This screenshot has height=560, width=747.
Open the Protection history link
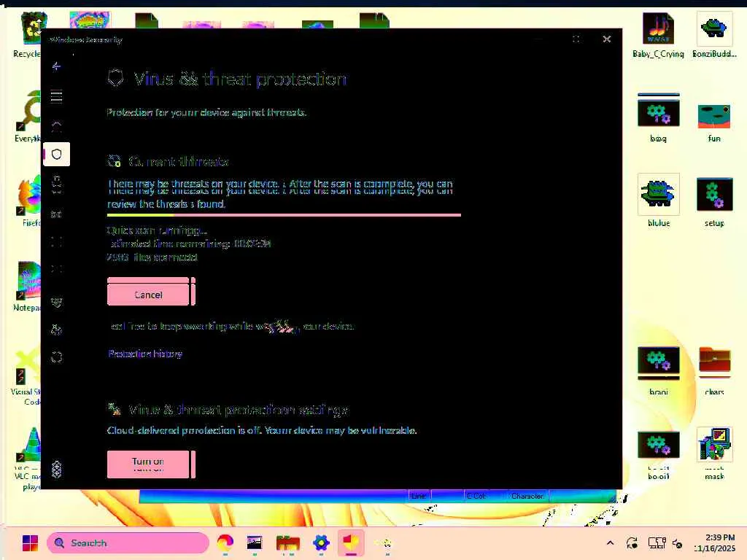pyautogui.click(x=145, y=354)
